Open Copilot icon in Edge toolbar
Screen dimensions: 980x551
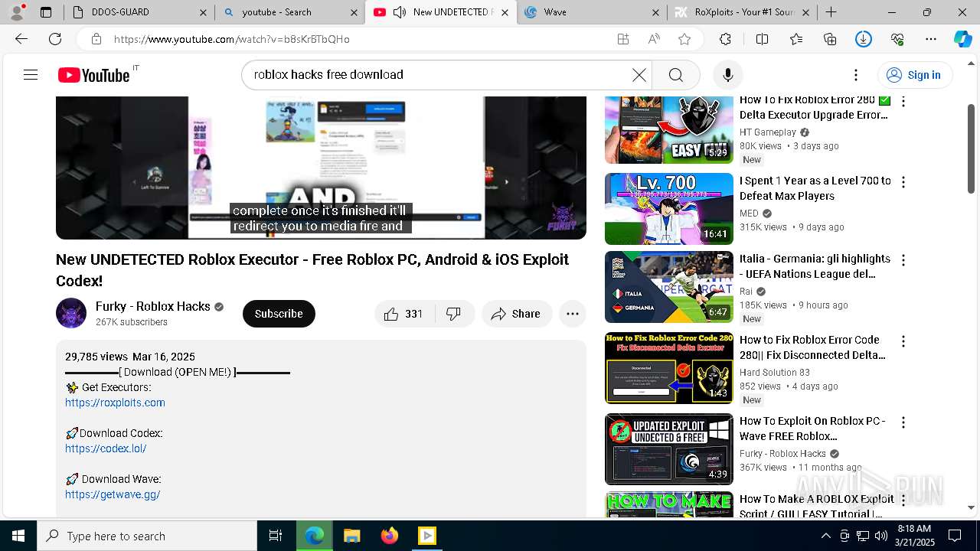point(962,39)
